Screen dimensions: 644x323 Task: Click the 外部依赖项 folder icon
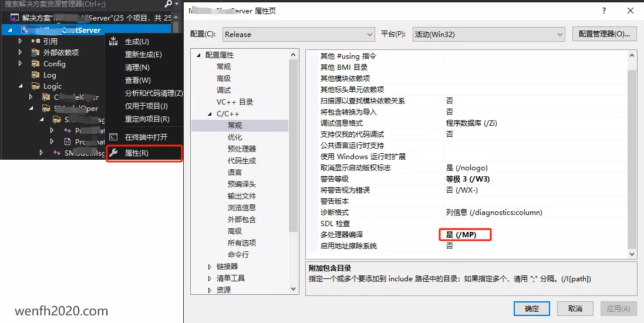(35, 53)
